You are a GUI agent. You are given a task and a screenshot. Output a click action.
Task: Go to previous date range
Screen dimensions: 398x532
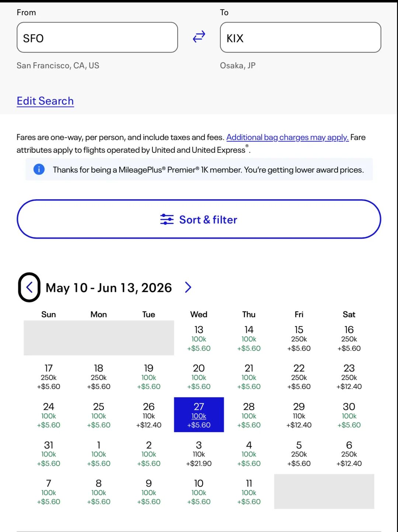(29, 287)
